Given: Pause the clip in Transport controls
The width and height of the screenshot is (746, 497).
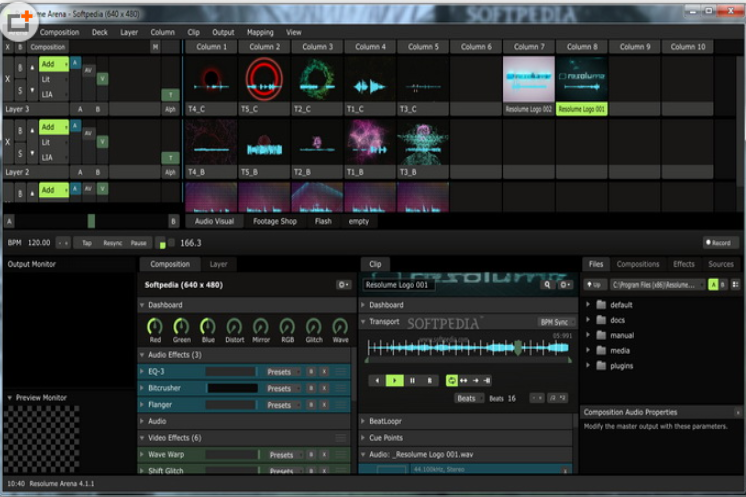Looking at the screenshot, I should click(x=412, y=380).
